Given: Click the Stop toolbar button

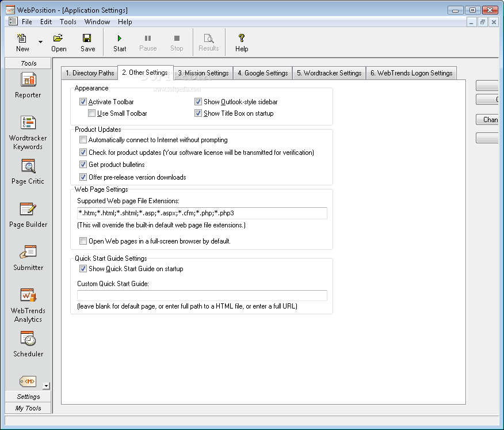Looking at the screenshot, I should pyautogui.click(x=177, y=43).
